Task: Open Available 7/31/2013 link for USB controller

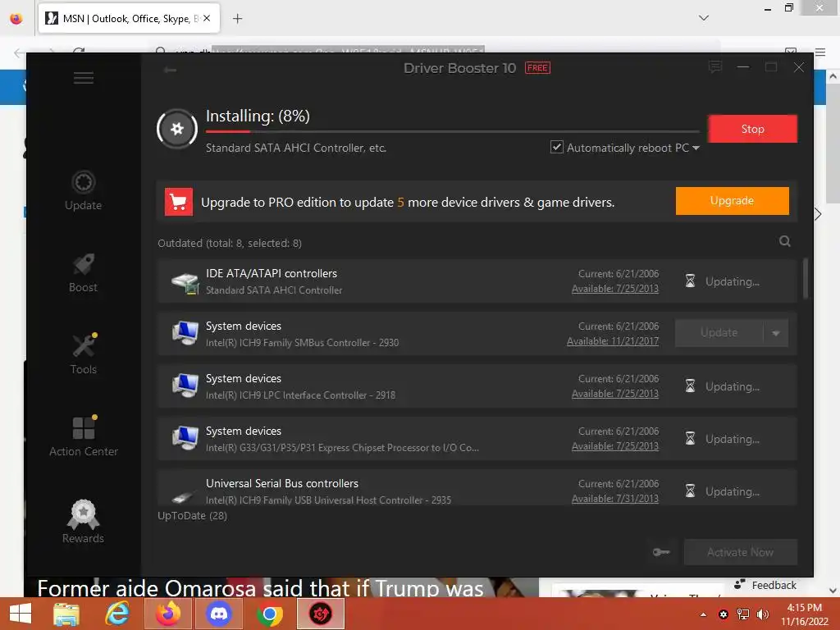Action: (x=615, y=499)
